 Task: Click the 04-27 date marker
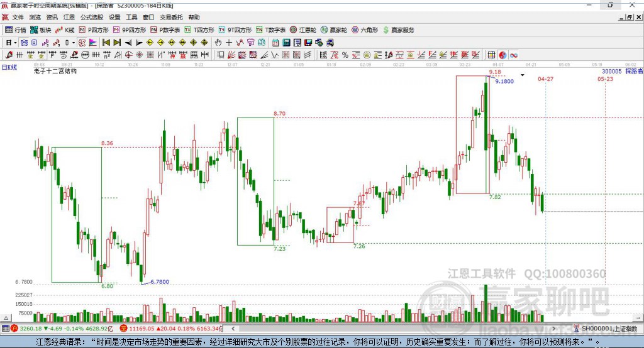[x=545, y=79]
